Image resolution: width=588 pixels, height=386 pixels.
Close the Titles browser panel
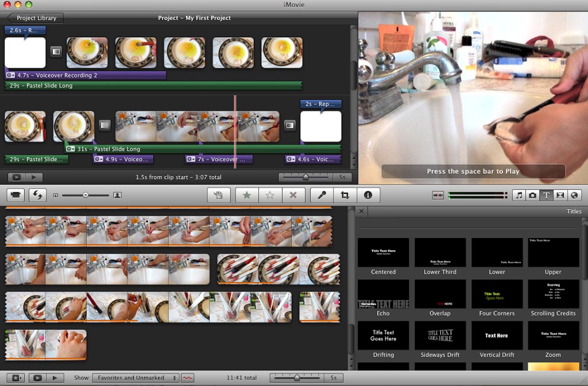(362, 211)
